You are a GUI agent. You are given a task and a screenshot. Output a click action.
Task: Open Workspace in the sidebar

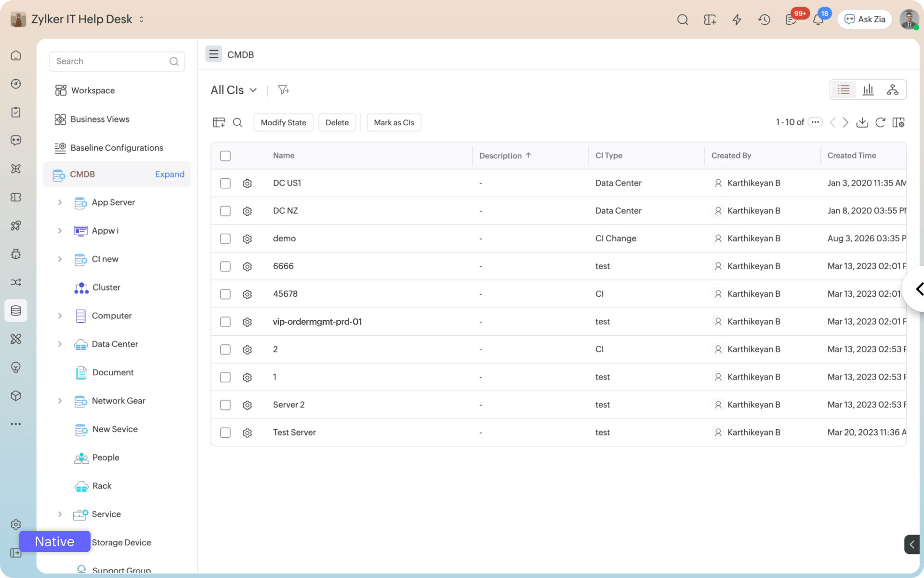click(85, 91)
